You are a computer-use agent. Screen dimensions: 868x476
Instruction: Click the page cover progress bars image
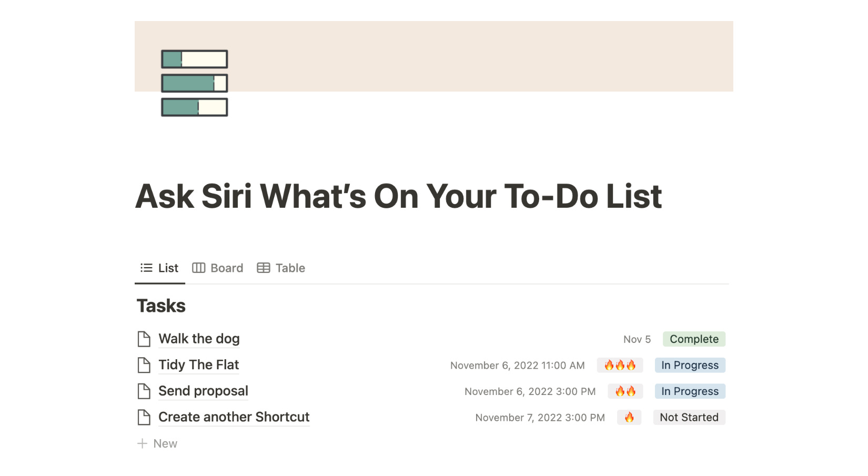(x=194, y=82)
